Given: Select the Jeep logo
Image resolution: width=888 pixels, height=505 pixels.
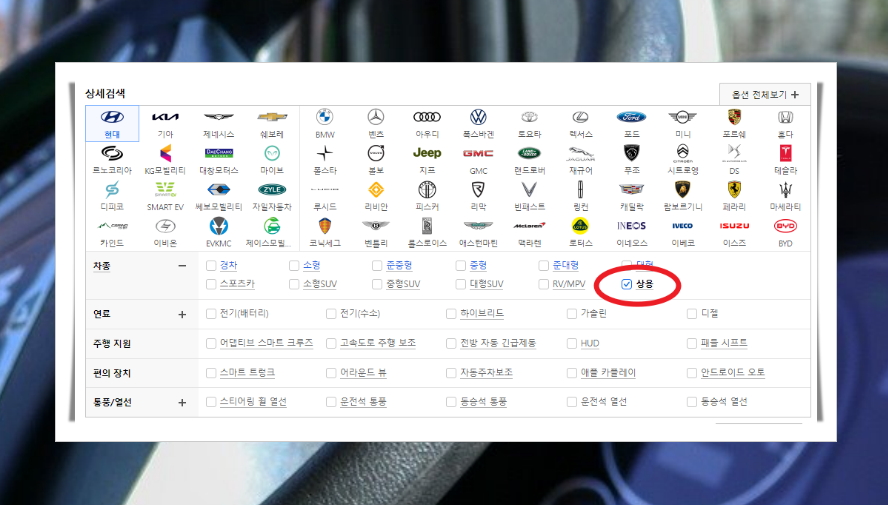Looking at the screenshot, I should click(427, 153).
